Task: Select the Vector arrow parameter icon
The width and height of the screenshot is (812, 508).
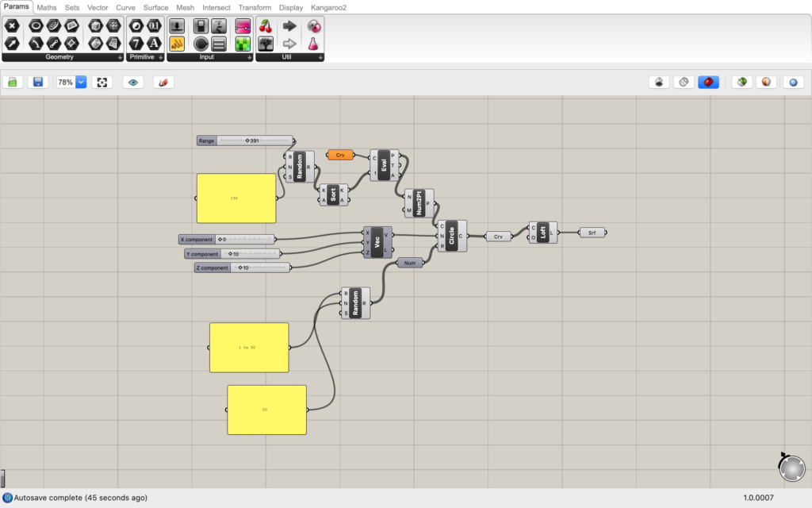Action: click(x=12, y=44)
